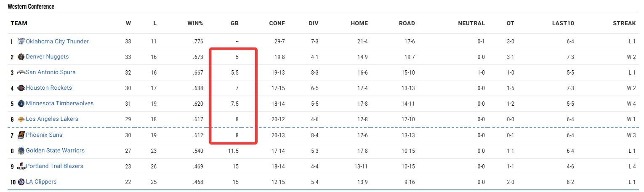Viewport: 644px width, 192px height.
Task: Sort table by CONF column header
Action: [x=277, y=23]
